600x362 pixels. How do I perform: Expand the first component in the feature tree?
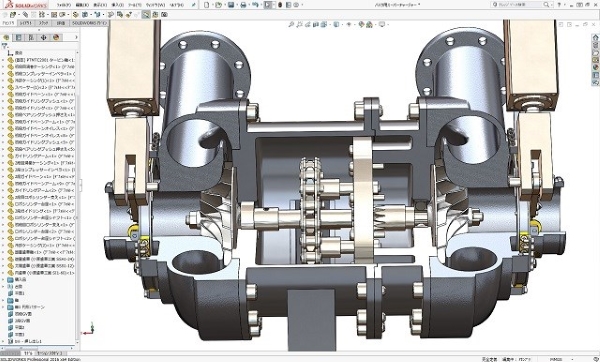3,60
